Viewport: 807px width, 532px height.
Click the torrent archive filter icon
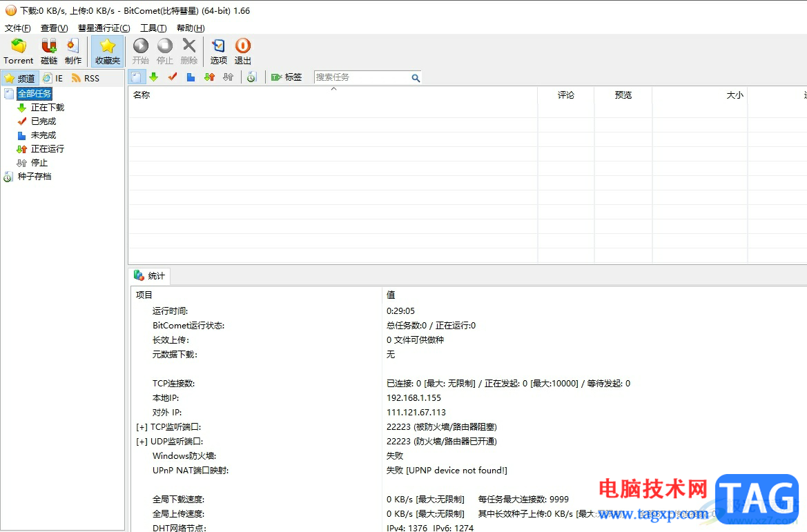pyautogui.click(x=252, y=77)
